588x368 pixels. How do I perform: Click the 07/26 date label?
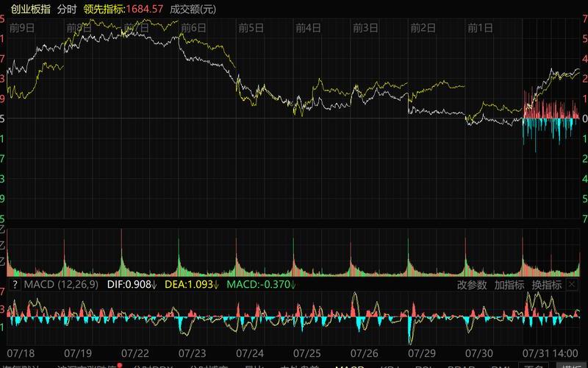pos(364,353)
